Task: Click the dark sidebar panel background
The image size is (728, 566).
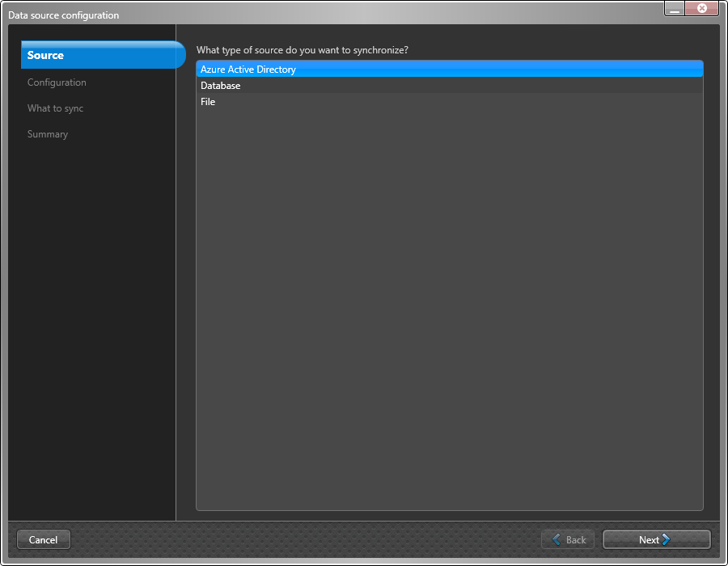Action: tap(91, 323)
